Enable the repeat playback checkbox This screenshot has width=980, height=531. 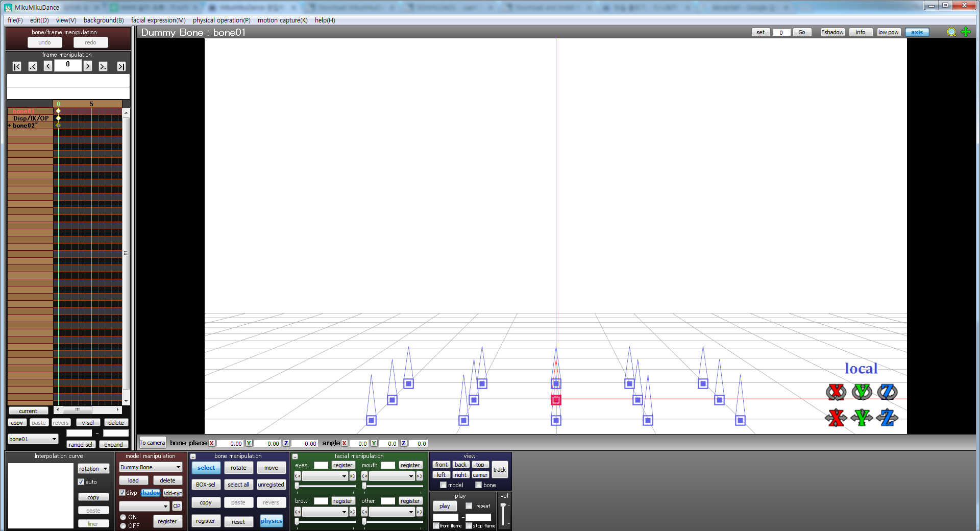[x=469, y=506]
